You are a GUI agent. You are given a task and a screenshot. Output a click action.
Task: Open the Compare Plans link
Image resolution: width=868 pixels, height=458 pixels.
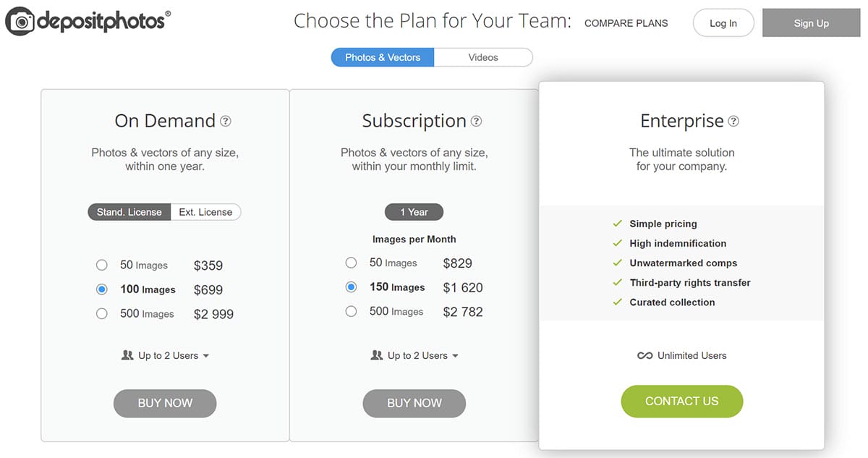click(x=626, y=23)
